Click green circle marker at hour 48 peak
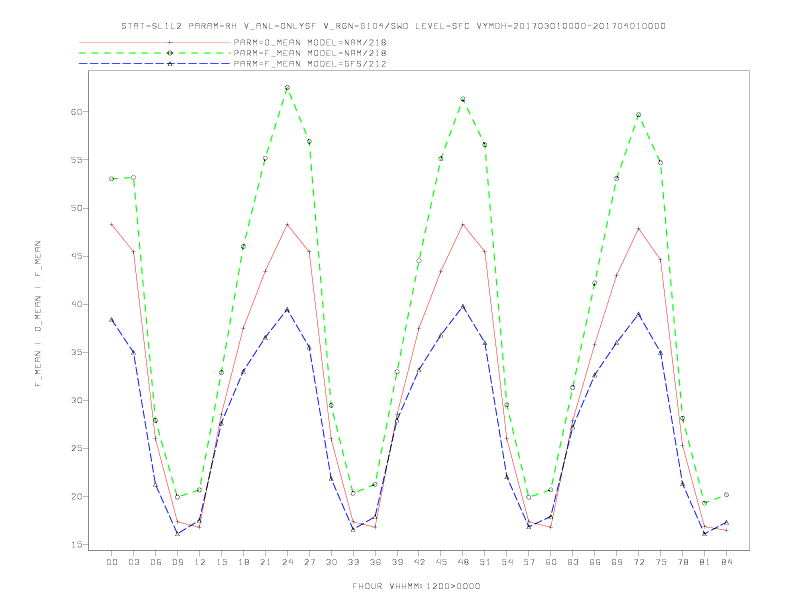The image size is (792, 612). (463, 99)
